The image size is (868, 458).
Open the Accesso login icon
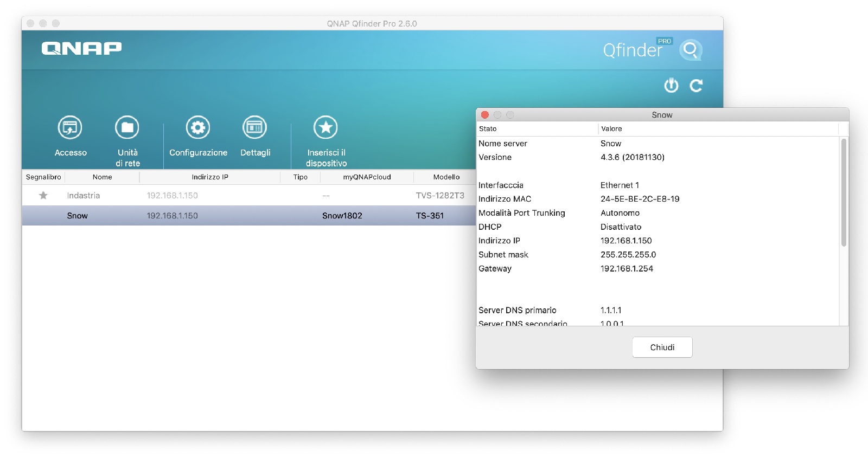pos(70,127)
